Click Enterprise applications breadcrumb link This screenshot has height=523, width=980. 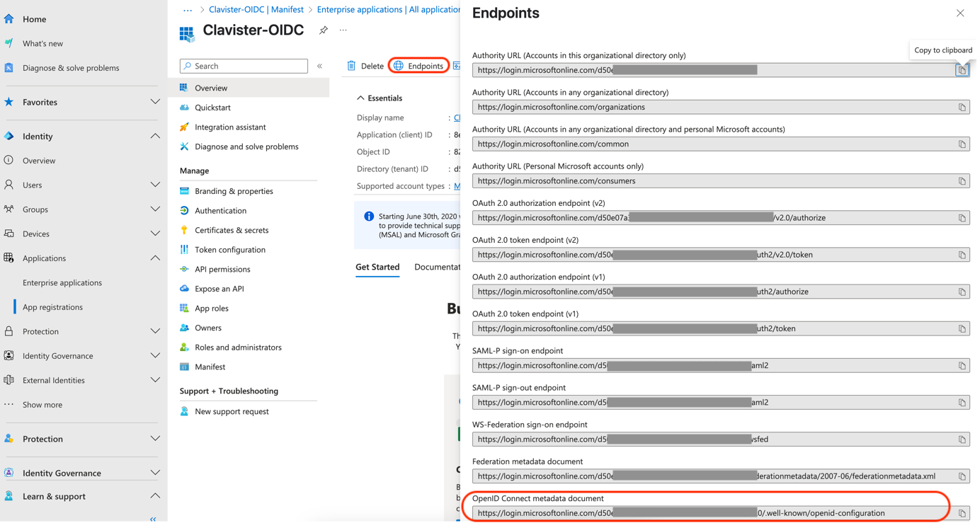click(389, 9)
